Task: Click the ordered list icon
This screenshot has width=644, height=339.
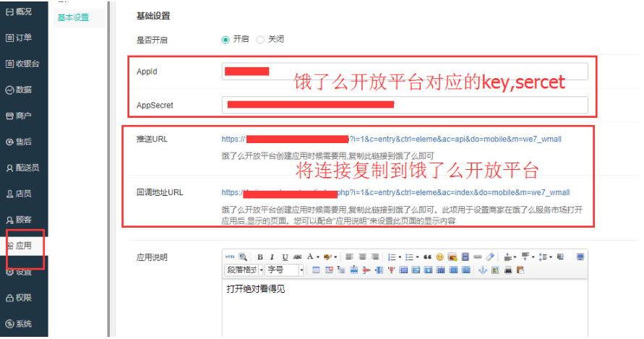Action: [392, 257]
